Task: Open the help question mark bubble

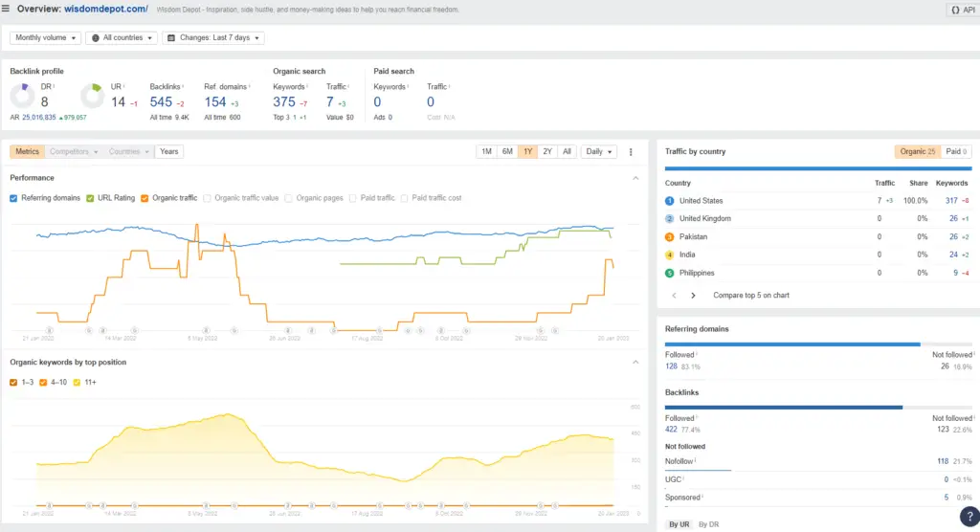Action: point(969,517)
